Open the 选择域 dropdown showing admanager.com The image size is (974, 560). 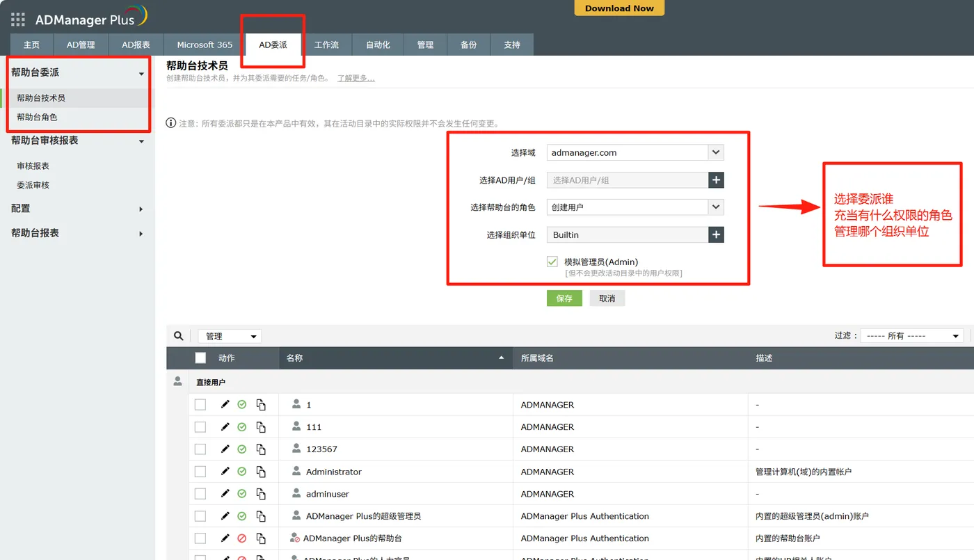635,152
